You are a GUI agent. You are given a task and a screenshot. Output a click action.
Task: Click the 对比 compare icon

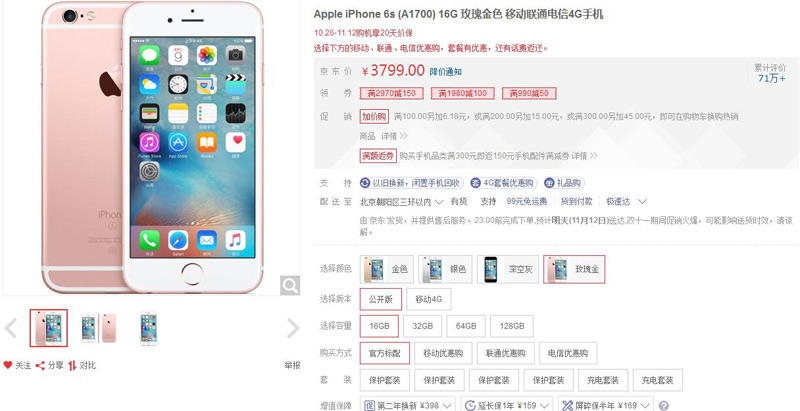coord(72,365)
